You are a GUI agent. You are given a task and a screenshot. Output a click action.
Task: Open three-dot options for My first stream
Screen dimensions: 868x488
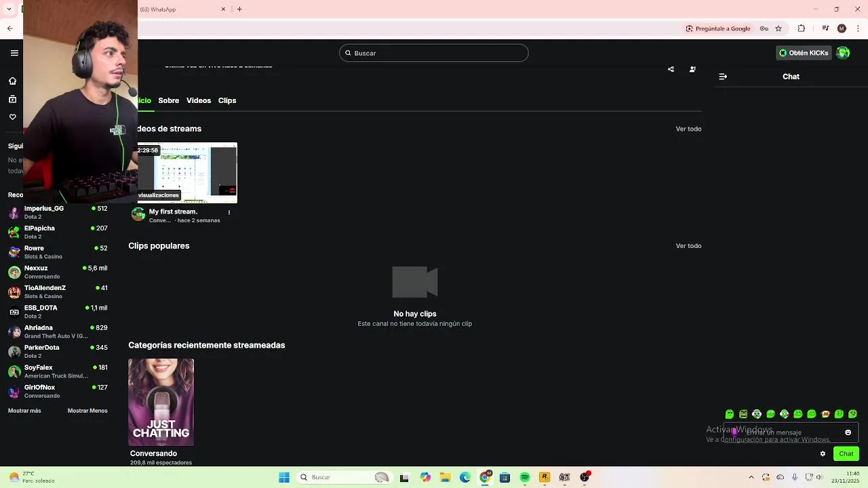(229, 212)
